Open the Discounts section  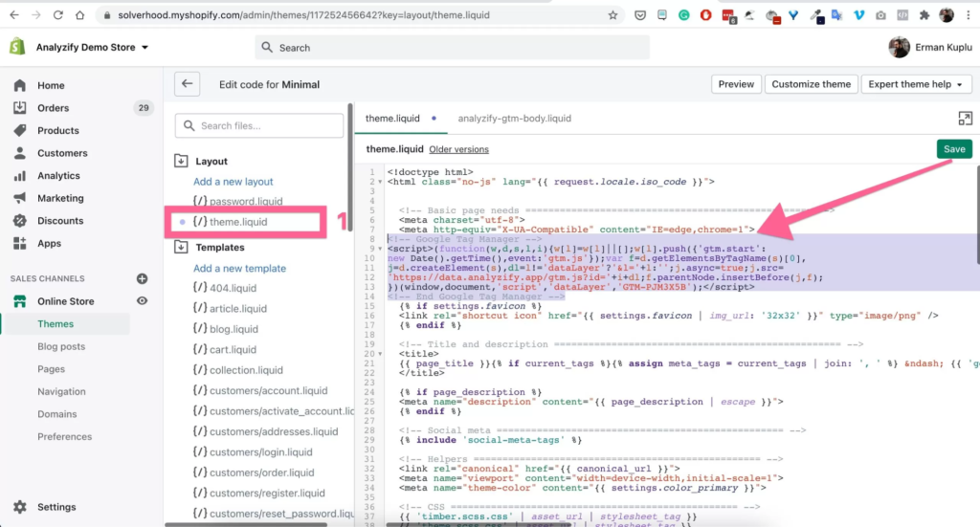pyautogui.click(x=60, y=221)
